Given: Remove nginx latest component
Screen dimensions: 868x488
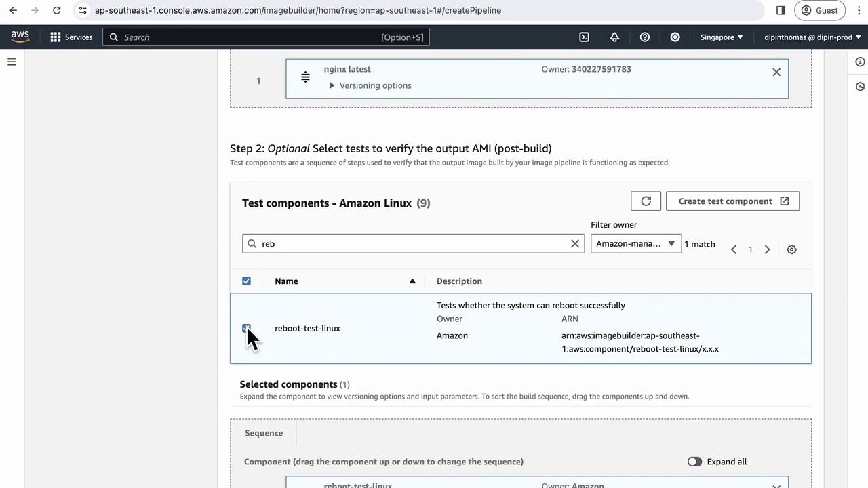Looking at the screenshot, I should click(x=776, y=73).
